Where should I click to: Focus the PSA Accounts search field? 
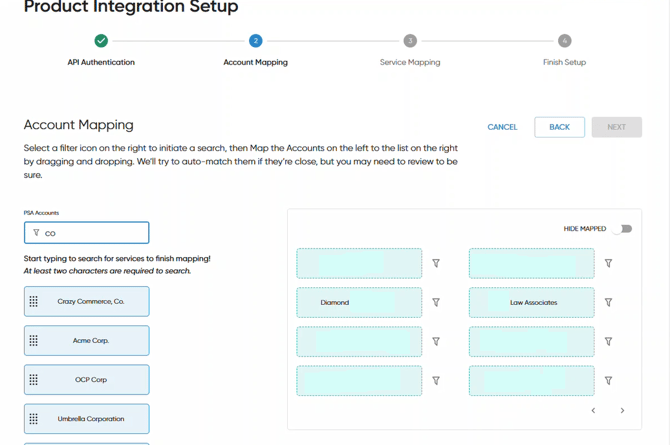pos(95,233)
